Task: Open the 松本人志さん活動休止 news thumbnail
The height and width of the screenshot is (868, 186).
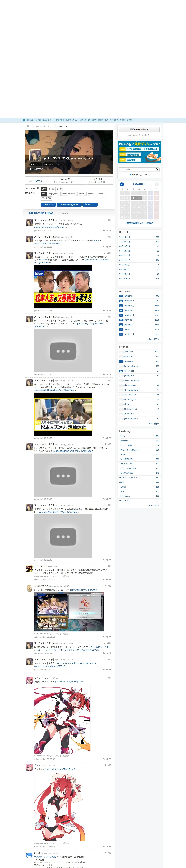Action: click(x=63, y=414)
